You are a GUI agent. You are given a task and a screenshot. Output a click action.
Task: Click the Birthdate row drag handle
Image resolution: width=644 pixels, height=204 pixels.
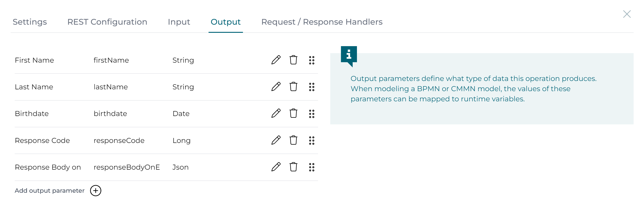click(311, 114)
